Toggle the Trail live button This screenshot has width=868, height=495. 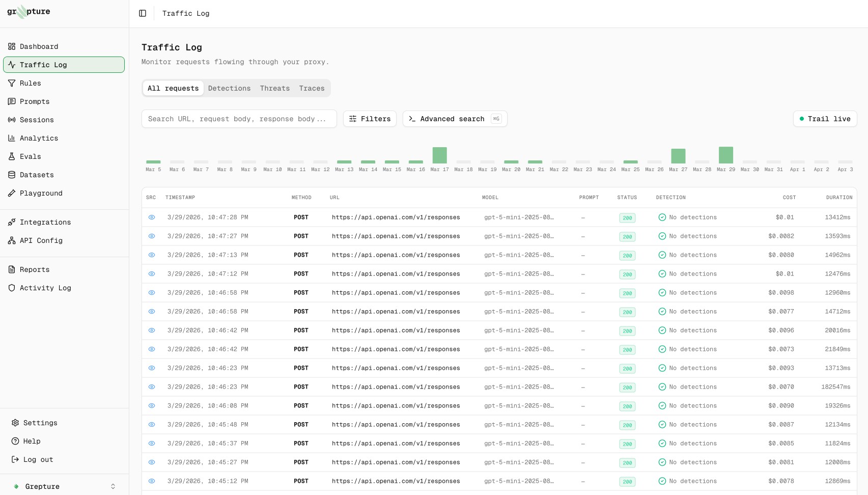825,119
